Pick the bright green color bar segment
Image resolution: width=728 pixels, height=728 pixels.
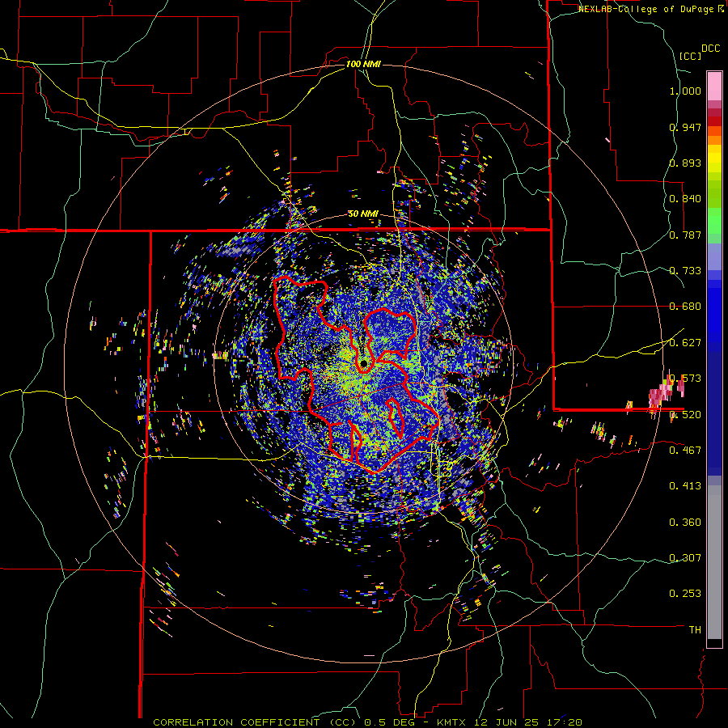point(714,221)
